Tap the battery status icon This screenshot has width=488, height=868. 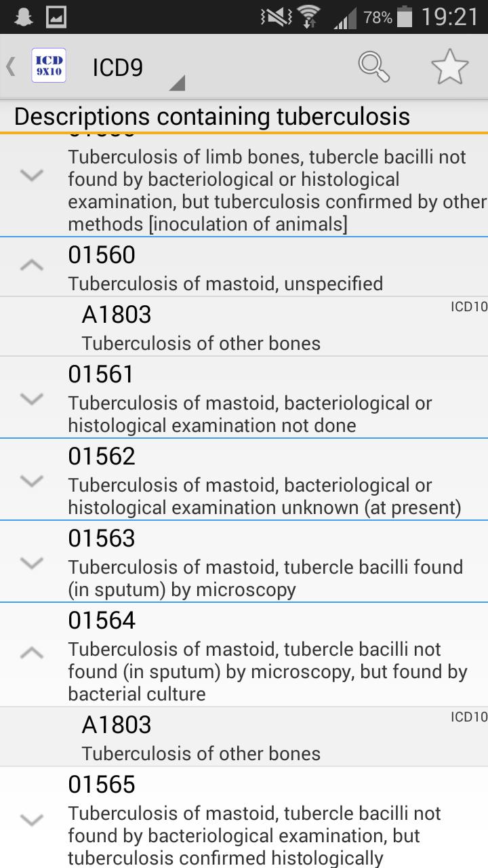click(x=405, y=17)
